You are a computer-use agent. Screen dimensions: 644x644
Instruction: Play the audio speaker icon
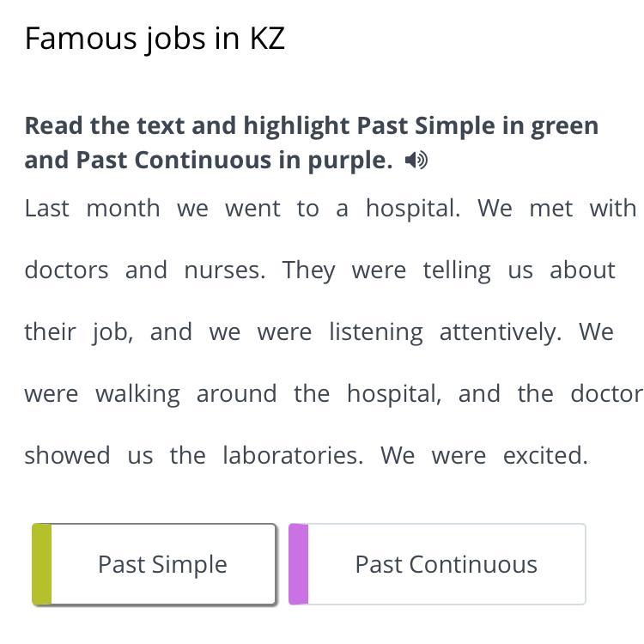416,161
